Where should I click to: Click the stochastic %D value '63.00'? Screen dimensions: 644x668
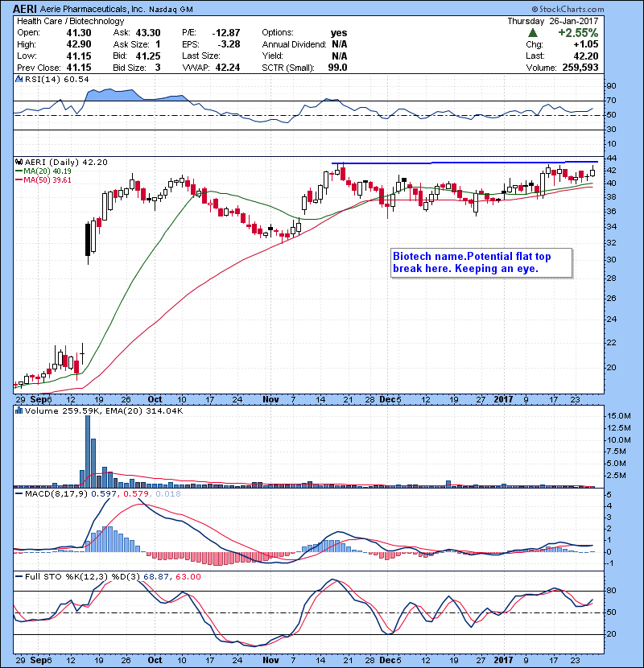(x=188, y=576)
